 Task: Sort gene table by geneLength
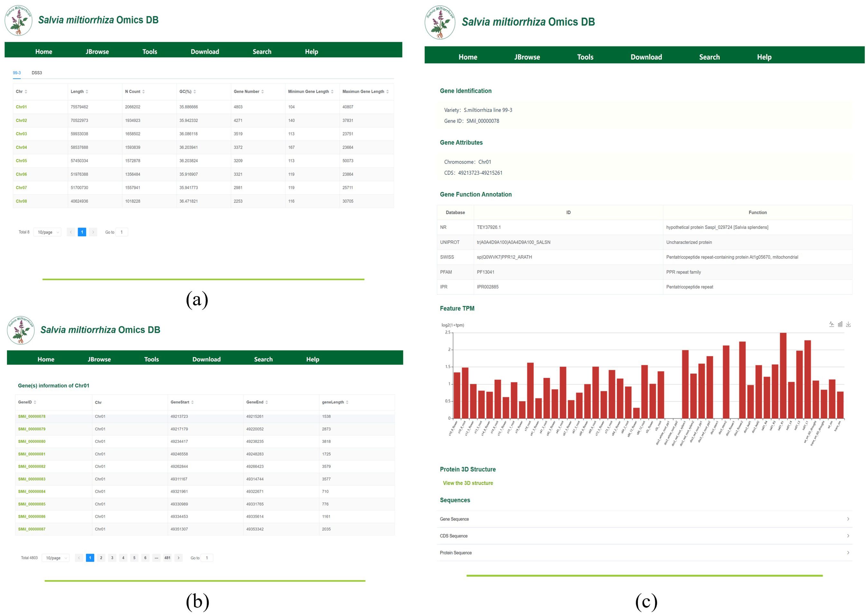coord(347,402)
